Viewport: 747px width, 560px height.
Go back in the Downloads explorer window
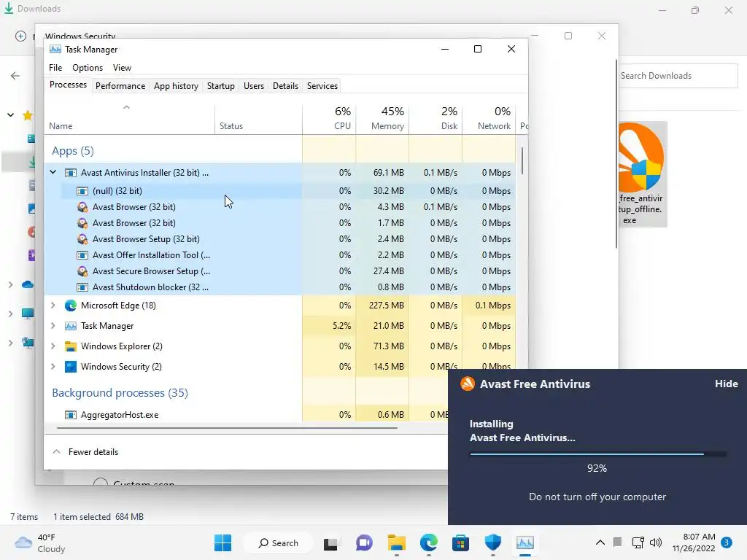pos(15,76)
